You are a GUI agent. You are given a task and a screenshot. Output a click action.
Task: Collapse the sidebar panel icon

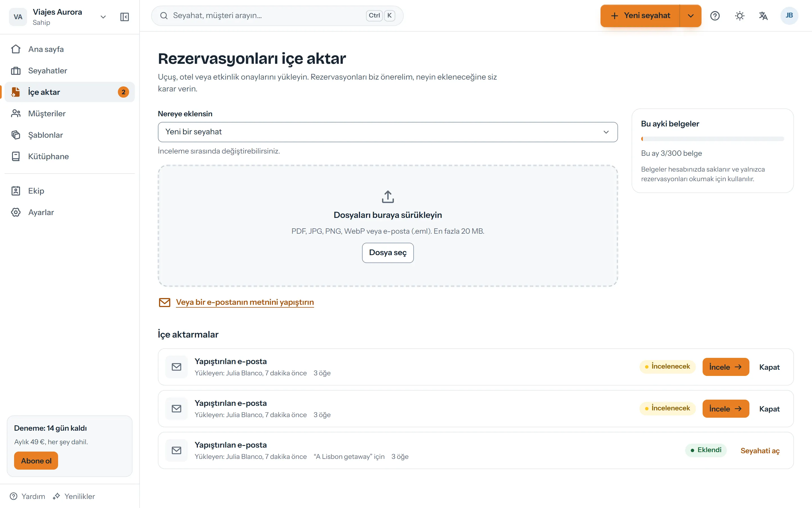[x=125, y=17]
